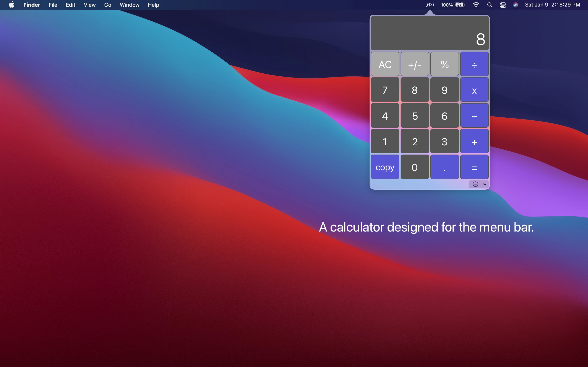Open the View menu

(x=89, y=5)
